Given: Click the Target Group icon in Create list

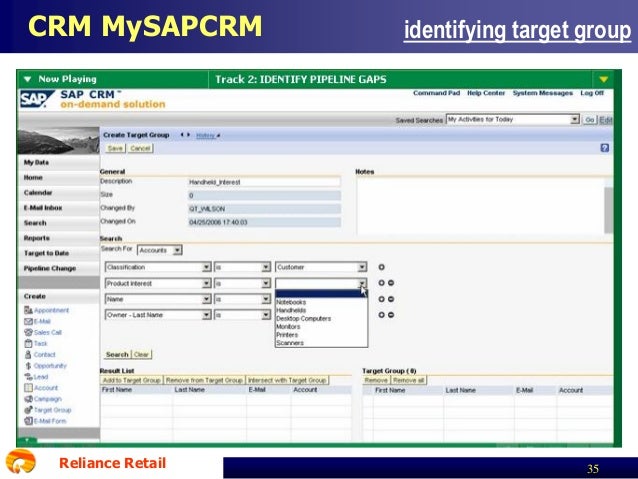Looking at the screenshot, I should point(28,409).
